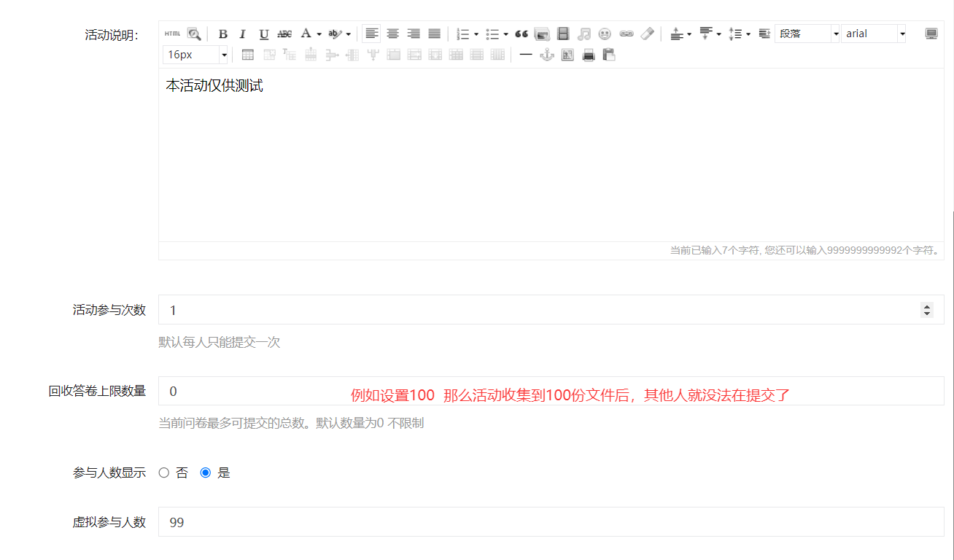Justify the text

[x=434, y=34]
